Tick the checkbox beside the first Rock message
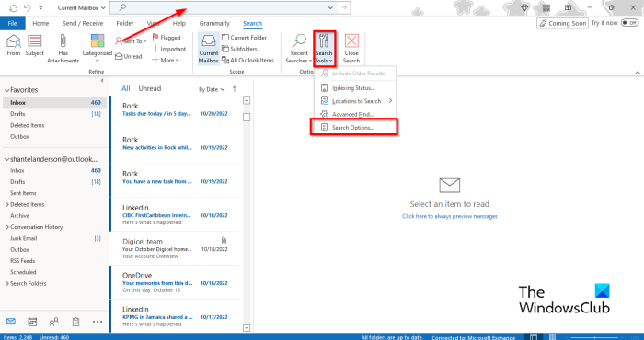Image resolution: width=644 pixels, height=340 pixels. pyautogui.click(x=247, y=118)
